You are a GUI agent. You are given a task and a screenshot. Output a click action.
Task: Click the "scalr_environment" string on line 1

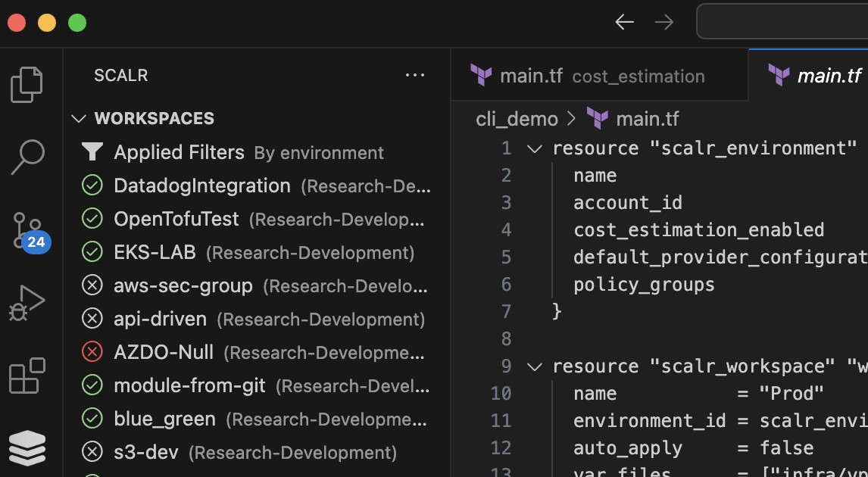[x=753, y=148]
